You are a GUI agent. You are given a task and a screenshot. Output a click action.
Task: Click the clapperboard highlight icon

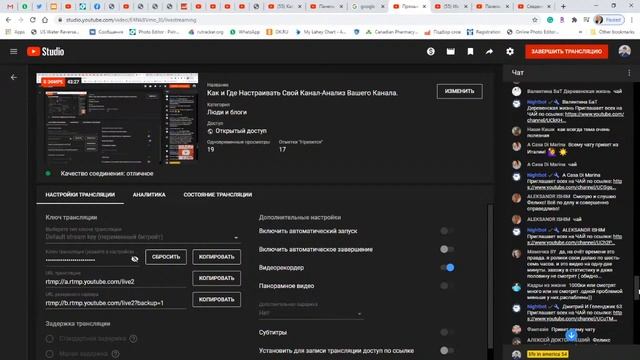point(451,51)
